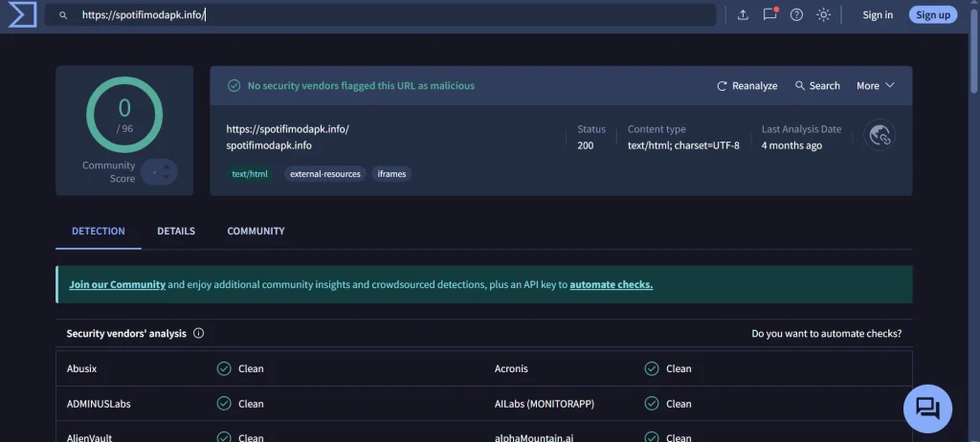Click the search magnifier icon in URL bar

pyautogui.click(x=63, y=15)
